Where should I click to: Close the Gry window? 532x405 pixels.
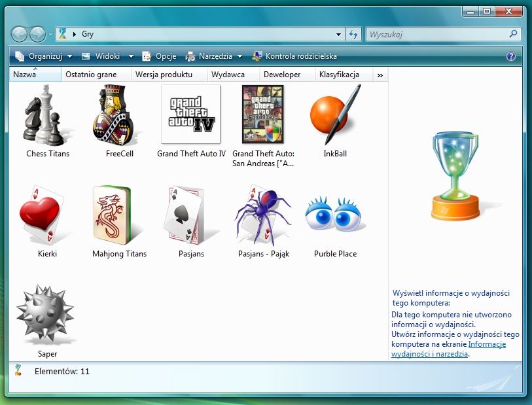tap(508, 12)
